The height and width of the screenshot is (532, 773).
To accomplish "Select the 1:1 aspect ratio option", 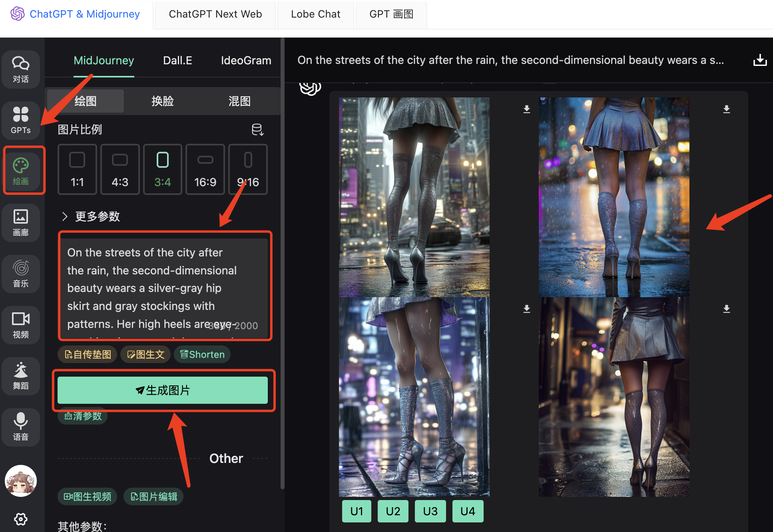I will click(x=77, y=169).
